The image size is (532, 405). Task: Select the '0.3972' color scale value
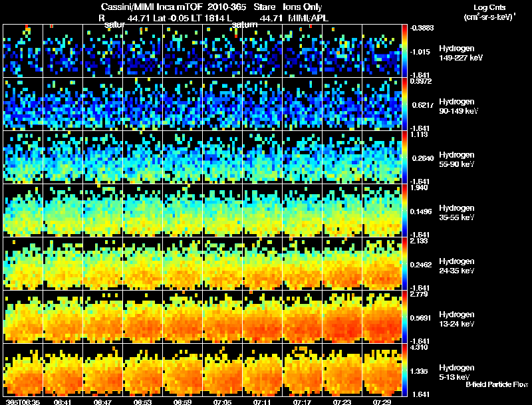click(x=420, y=81)
